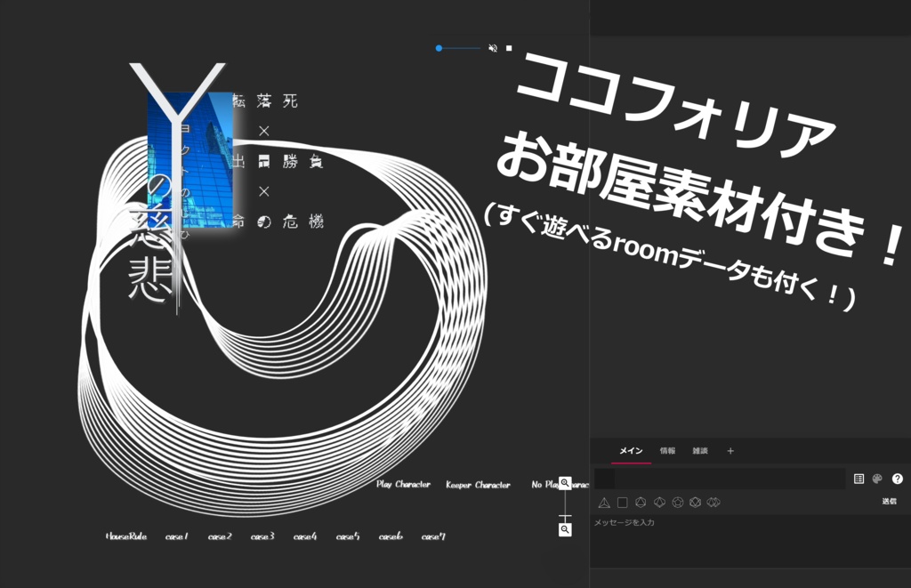The height and width of the screenshot is (588, 911).
Task: Click the upper zoom magnifier icon
Action: [564, 481]
